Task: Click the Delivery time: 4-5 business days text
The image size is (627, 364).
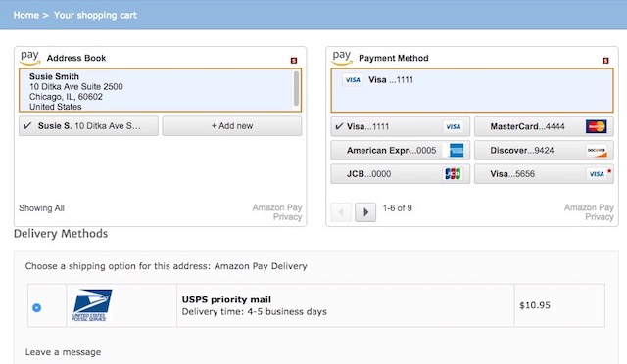Action: 255,312
